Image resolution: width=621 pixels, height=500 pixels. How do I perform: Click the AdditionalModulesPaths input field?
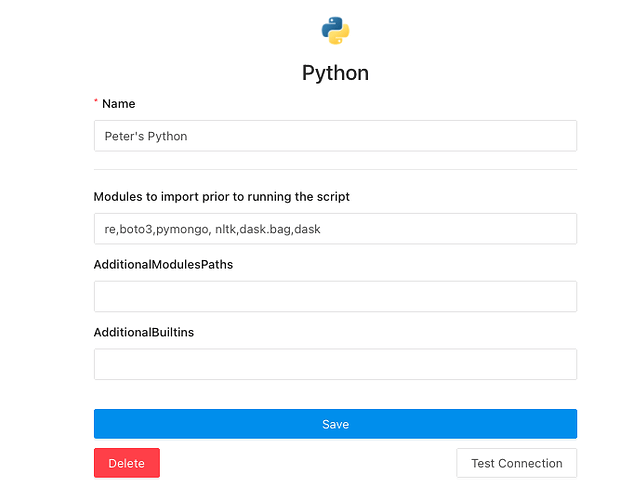pyautogui.click(x=335, y=296)
